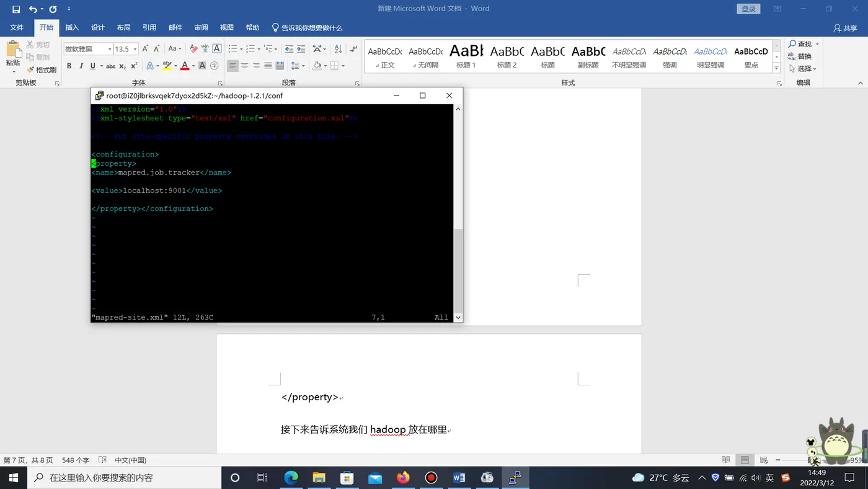868x489 pixels.
Task: Click the enclosed character (字) icon
Action: coord(215,66)
